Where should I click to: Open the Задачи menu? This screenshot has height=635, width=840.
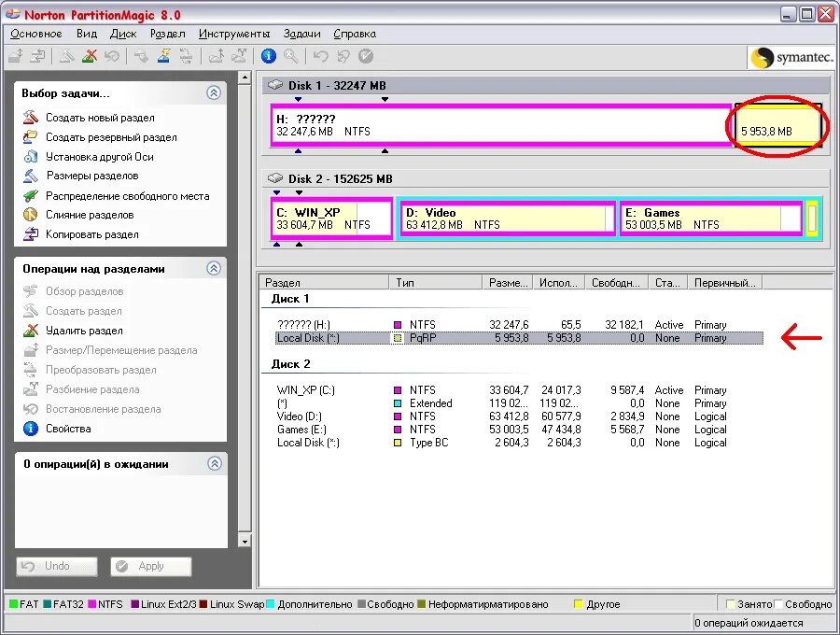pyautogui.click(x=301, y=34)
